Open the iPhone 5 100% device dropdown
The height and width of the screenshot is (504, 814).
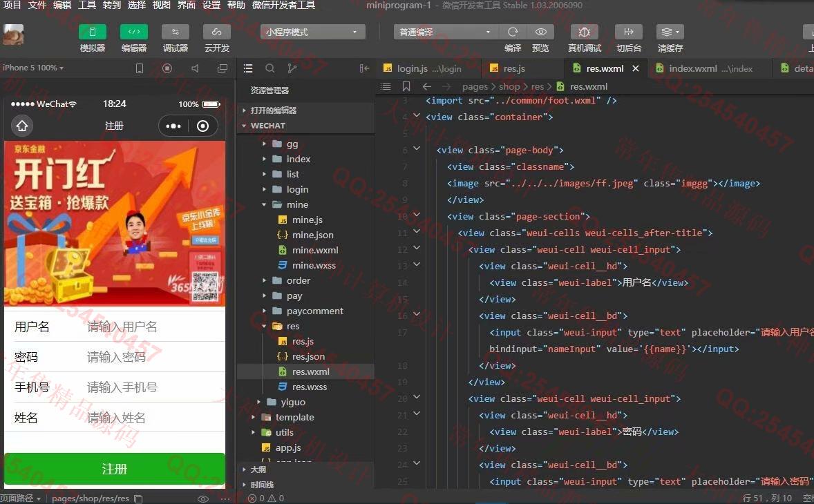coord(33,68)
